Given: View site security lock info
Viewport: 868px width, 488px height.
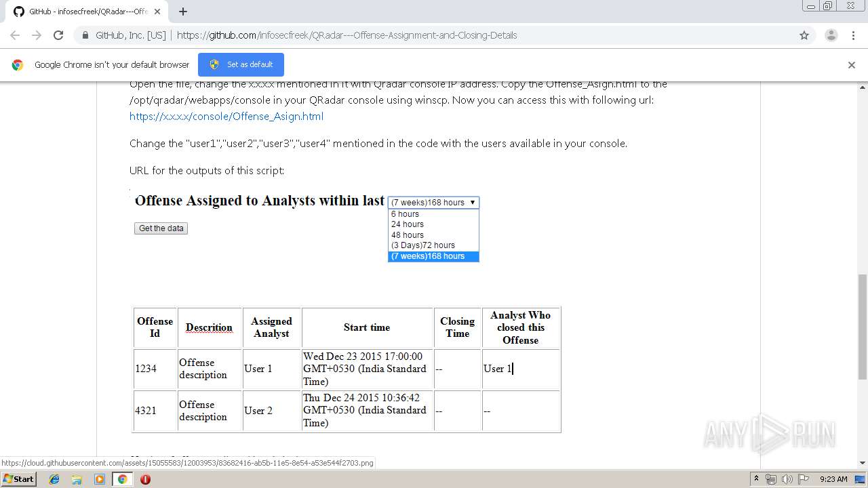Looking at the screenshot, I should point(85,35).
